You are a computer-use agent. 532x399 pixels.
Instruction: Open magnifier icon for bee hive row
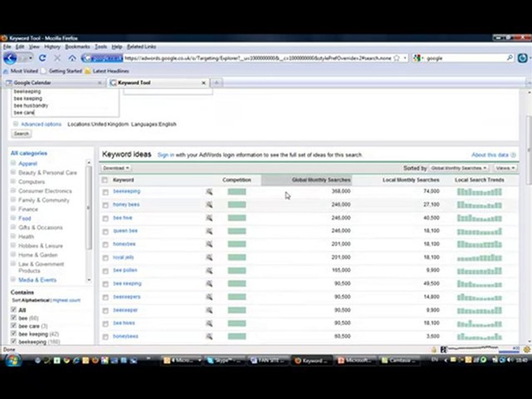click(209, 218)
